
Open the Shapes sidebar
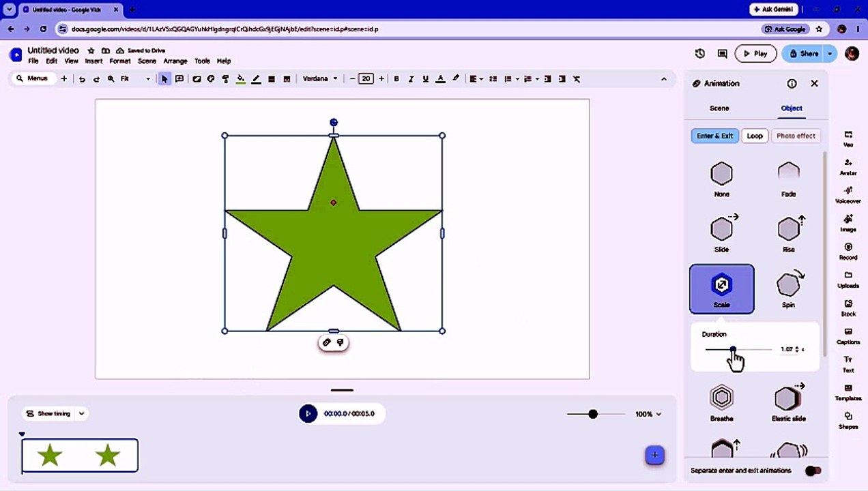848,421
